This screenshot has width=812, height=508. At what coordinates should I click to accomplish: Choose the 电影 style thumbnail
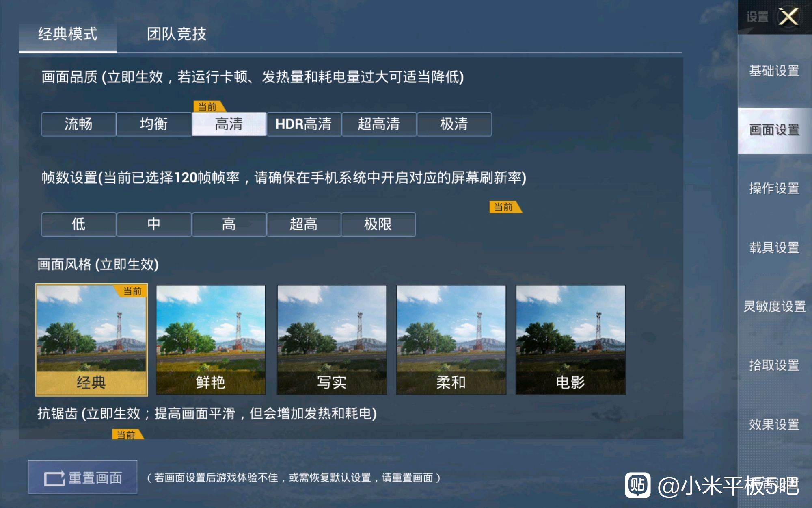pyautogui.click(x=570, y=340)
